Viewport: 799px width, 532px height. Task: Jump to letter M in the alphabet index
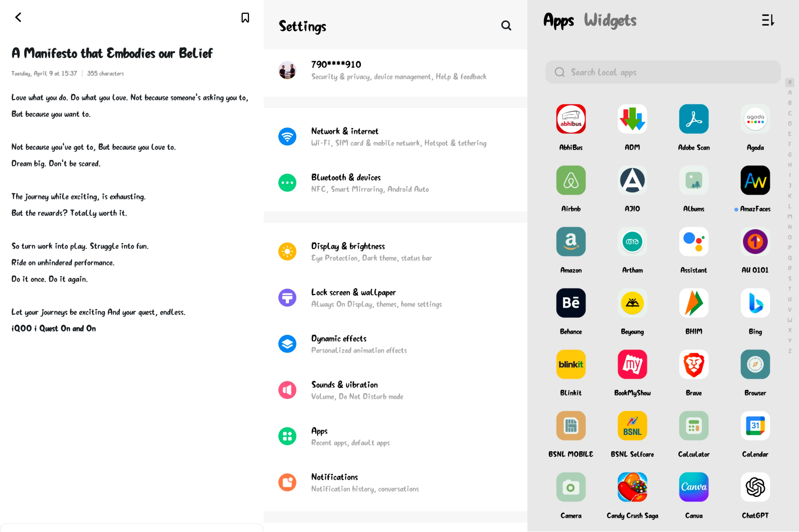tap(790, 217)
